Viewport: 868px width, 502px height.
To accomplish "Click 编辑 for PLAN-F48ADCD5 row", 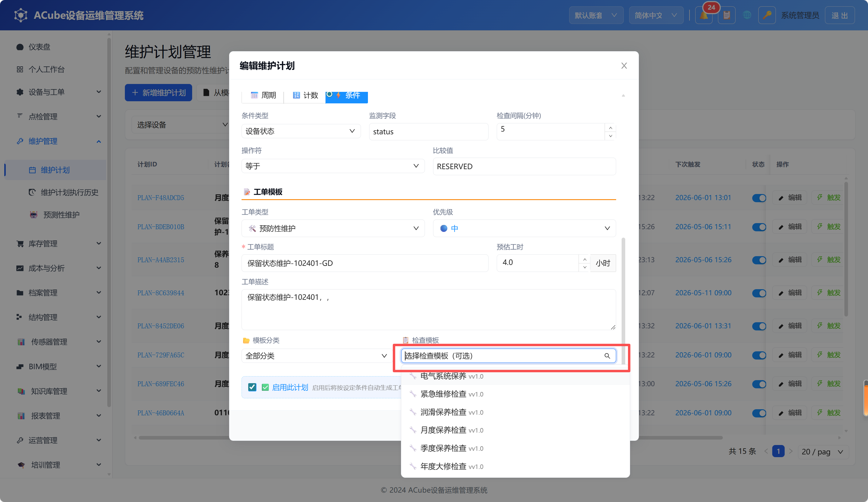I will click(790, 198).
